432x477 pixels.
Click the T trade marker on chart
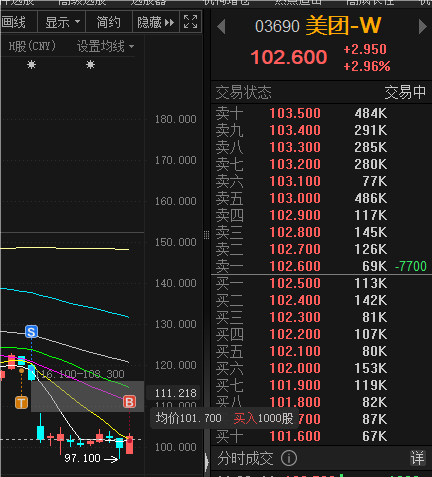tap(21, 402)
